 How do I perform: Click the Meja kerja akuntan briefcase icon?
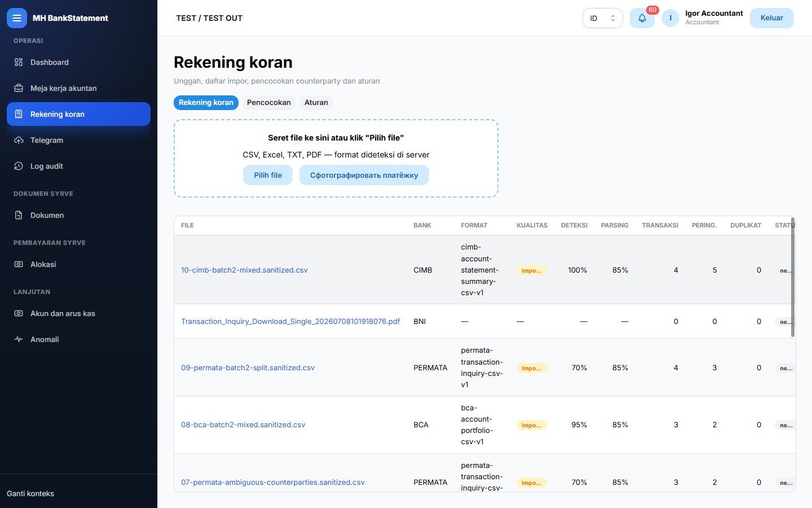tap(19, 88)
